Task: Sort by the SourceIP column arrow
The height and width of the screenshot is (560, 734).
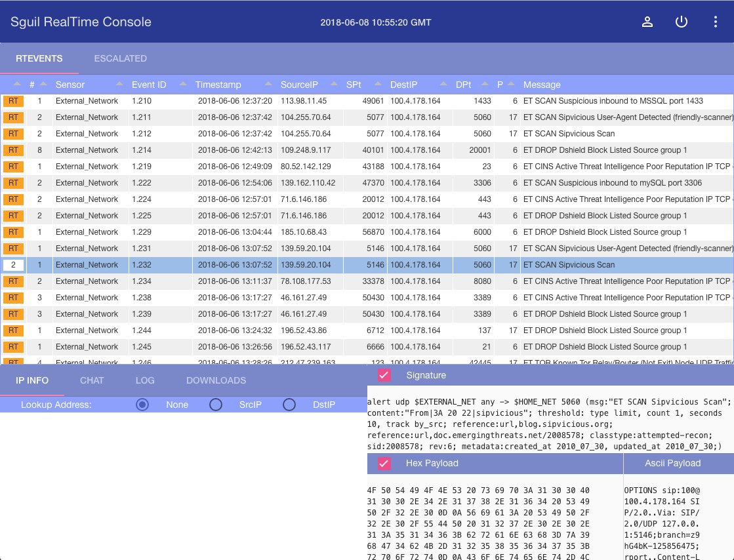Action: click(x=334, y=84)
